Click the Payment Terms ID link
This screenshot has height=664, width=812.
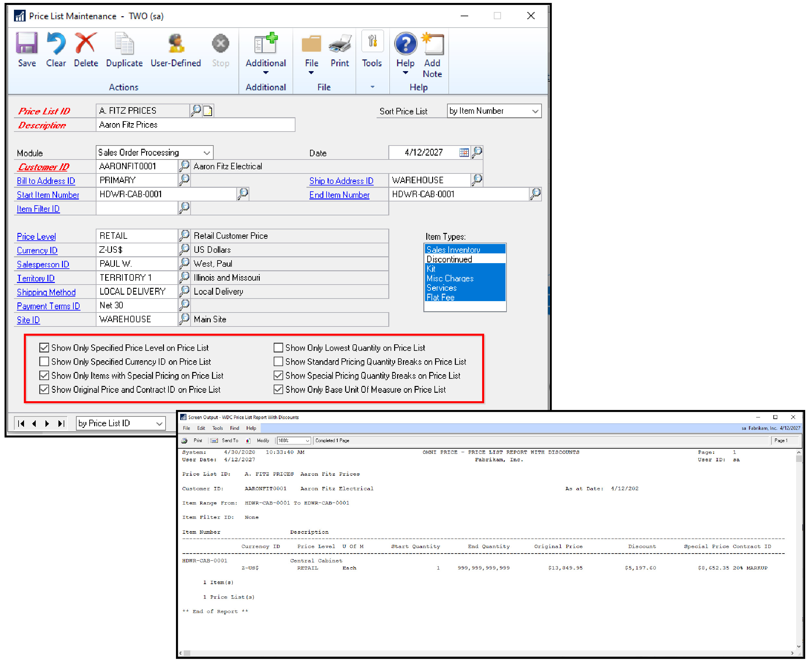click(x=48, y=306)
